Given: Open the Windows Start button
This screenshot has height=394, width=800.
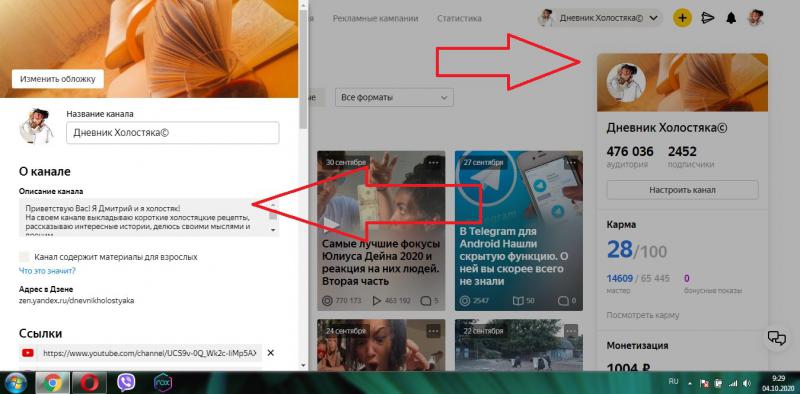Looking at the screenshot, I should pos(15,383).
